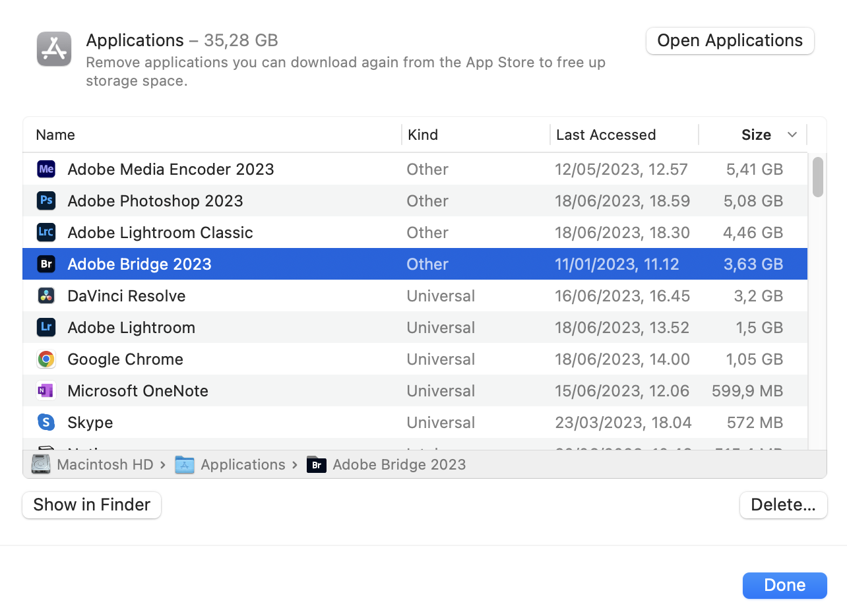The width and height of the screenshot is (847, 616).
Task: Click the 5,08 GB size value
Action: point(753,201)
